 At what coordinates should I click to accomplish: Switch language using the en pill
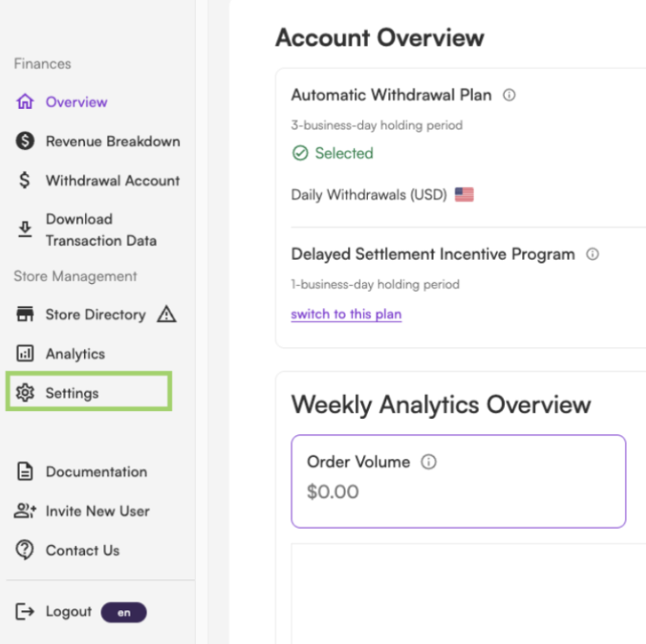[x=124, y=612]
